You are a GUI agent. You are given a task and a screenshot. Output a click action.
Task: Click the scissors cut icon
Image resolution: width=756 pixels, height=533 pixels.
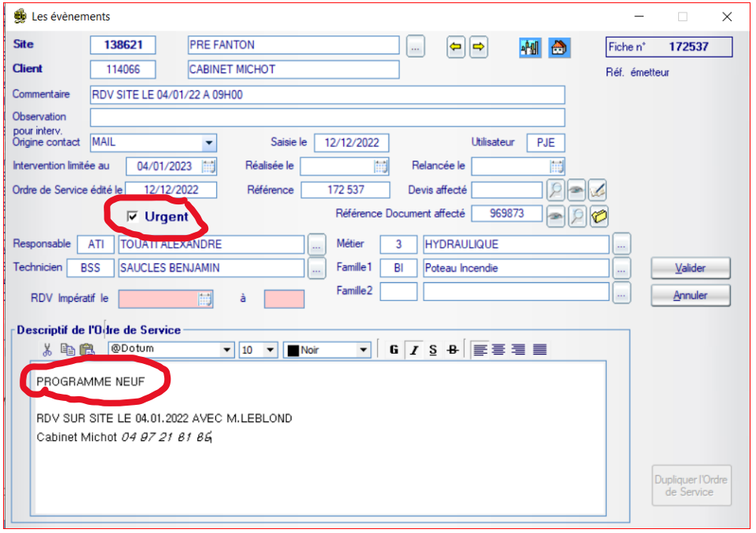point(48,350)
